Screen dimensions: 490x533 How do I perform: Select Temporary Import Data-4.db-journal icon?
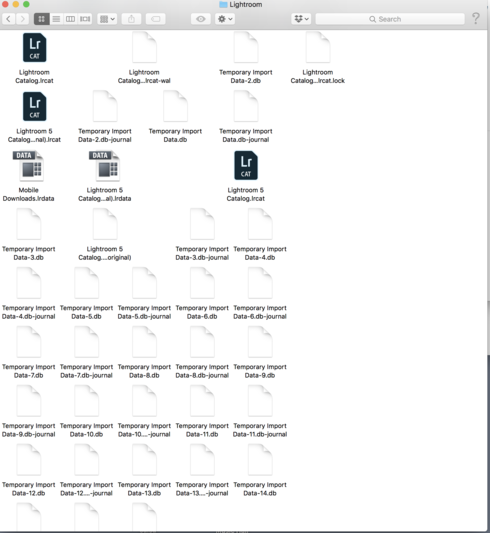tap(29, 283)
